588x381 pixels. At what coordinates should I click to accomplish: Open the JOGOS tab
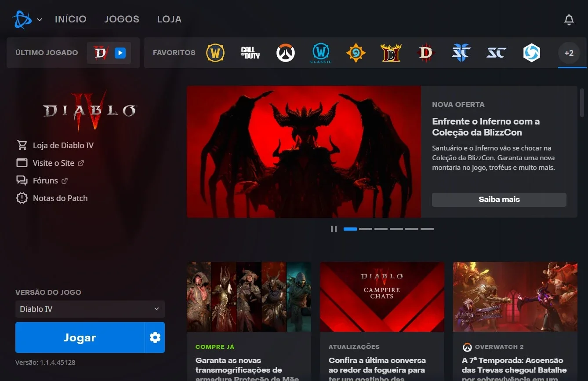click(x=122, y=19)
